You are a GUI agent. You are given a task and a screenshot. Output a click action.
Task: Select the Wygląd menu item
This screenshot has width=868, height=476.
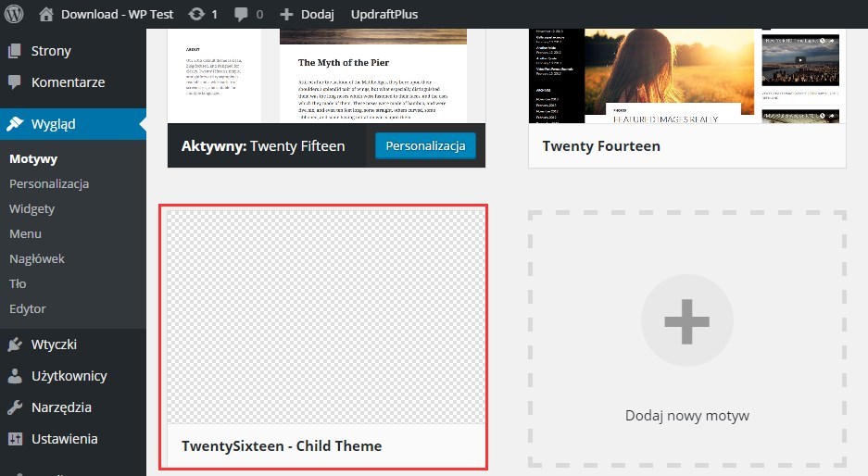click(x=53, y=124)
